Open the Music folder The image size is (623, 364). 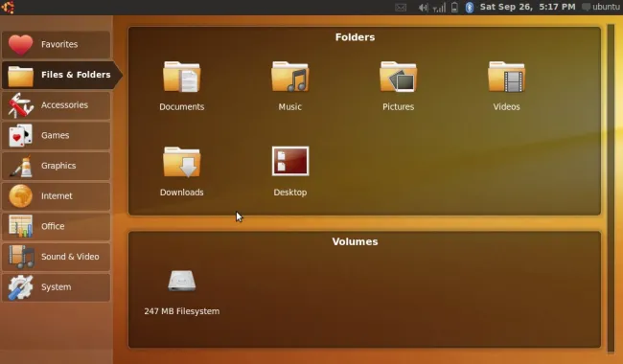290,77
